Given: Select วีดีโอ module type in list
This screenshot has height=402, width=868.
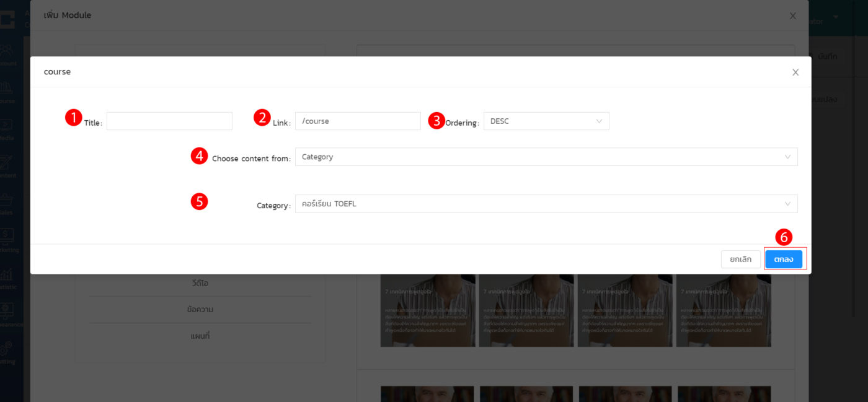Looking at the screenshot, I should [200, 283].
